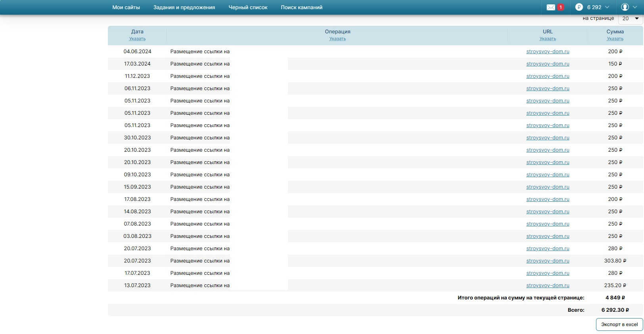
Task: Click the Сумма column header
Action: pos(615,32)
